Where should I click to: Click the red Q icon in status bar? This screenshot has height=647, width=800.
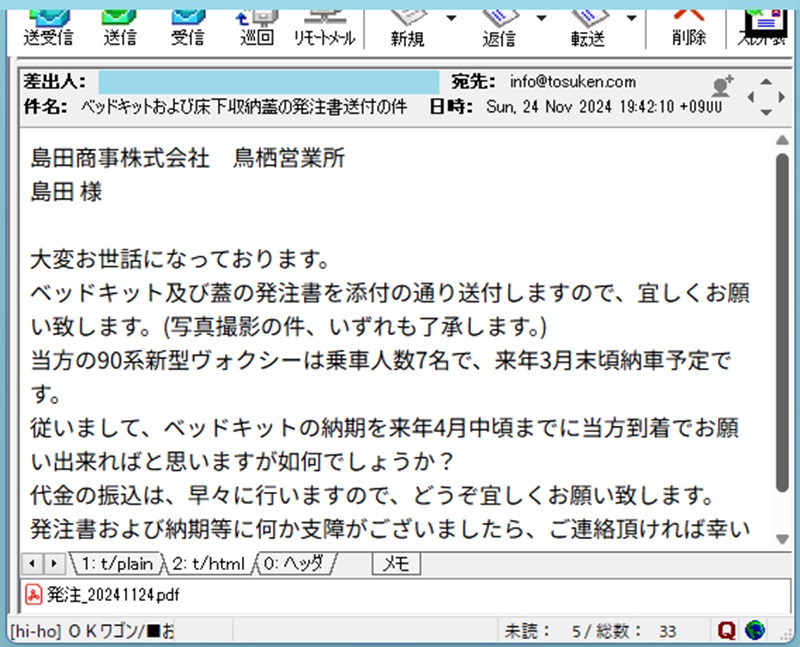727,631
